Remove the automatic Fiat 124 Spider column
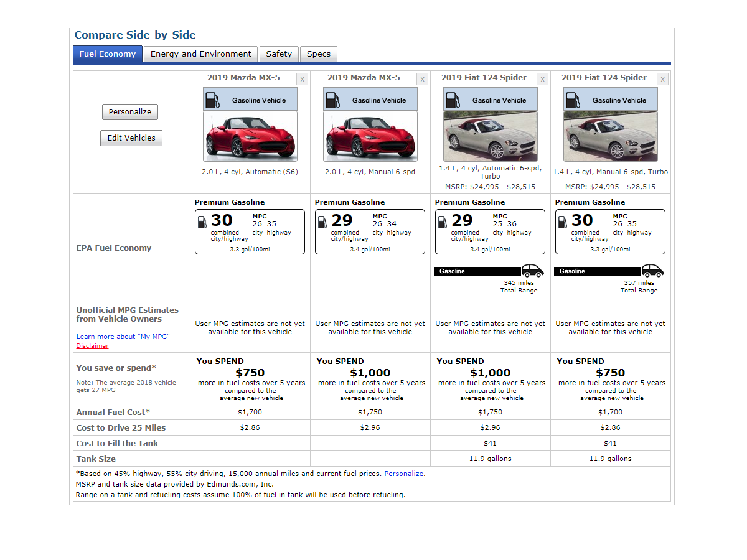747x560 pixels. coord(542,79)
